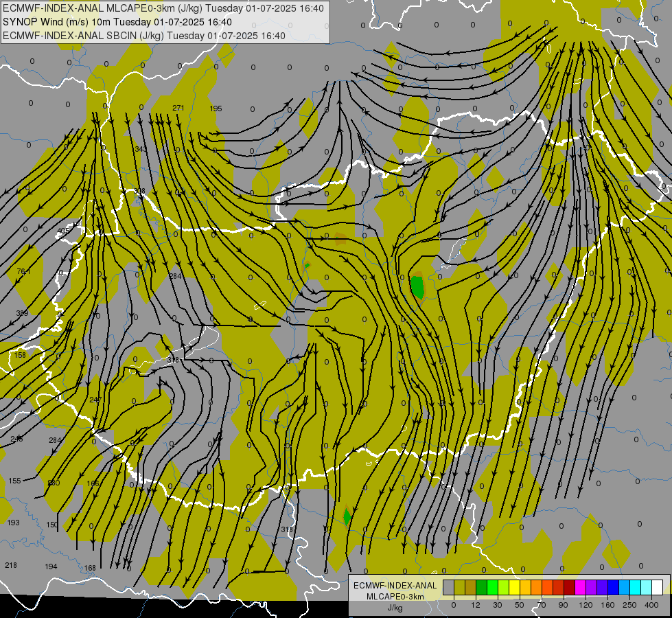Click the legend scale value 12
Image resolution: width=672 pixels, height=618 pixels.
(476, 605)
